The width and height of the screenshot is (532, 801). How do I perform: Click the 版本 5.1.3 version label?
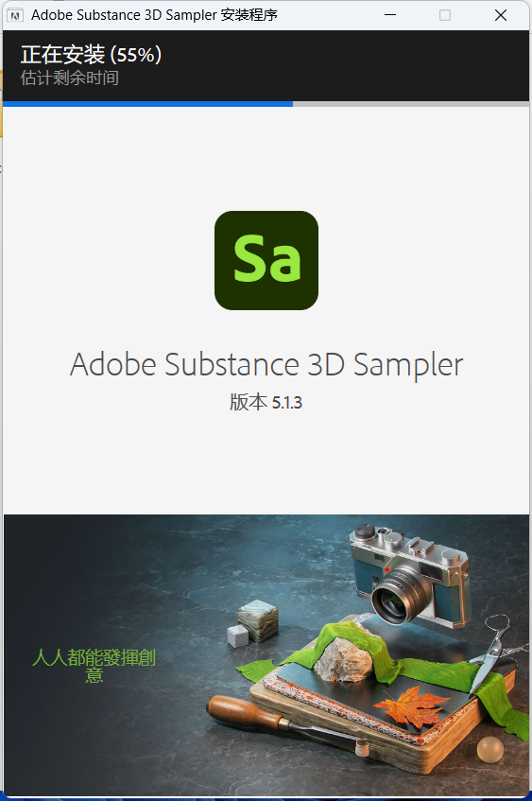coord(266,402)
